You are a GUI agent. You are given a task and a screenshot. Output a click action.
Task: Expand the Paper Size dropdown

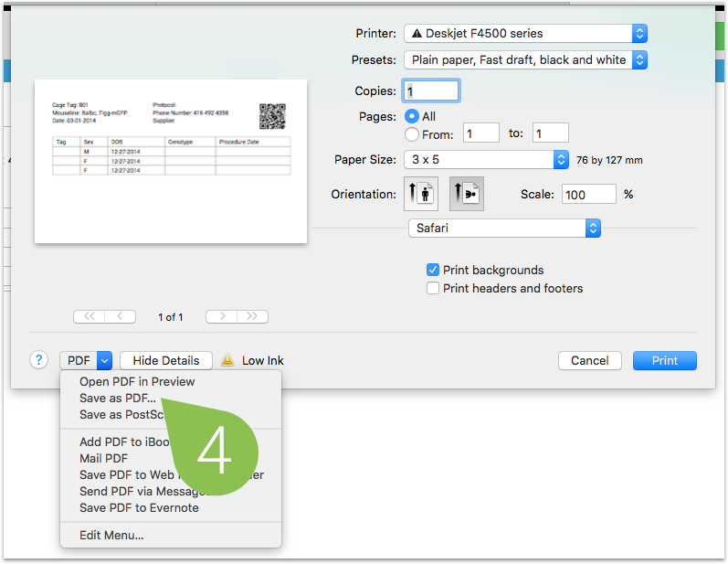(487, 160)
